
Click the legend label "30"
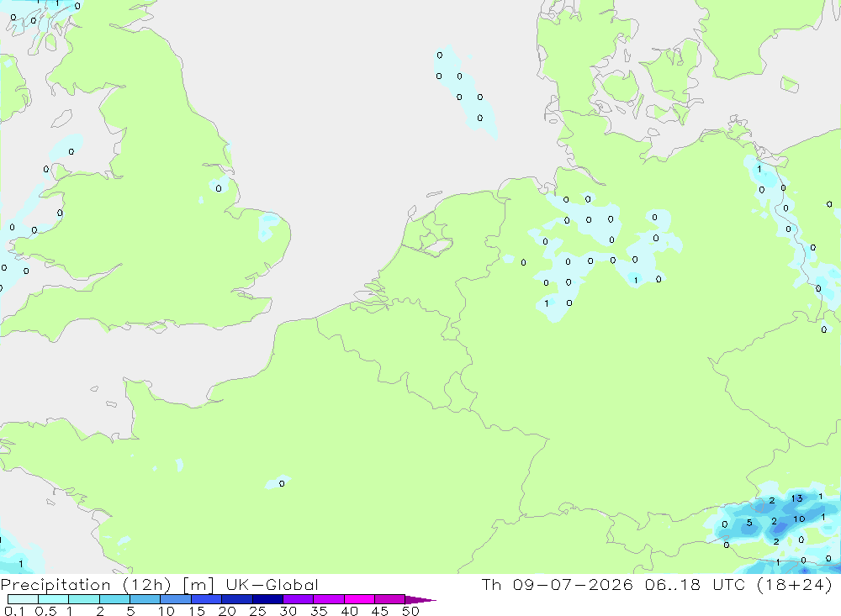tap(288, 611)
